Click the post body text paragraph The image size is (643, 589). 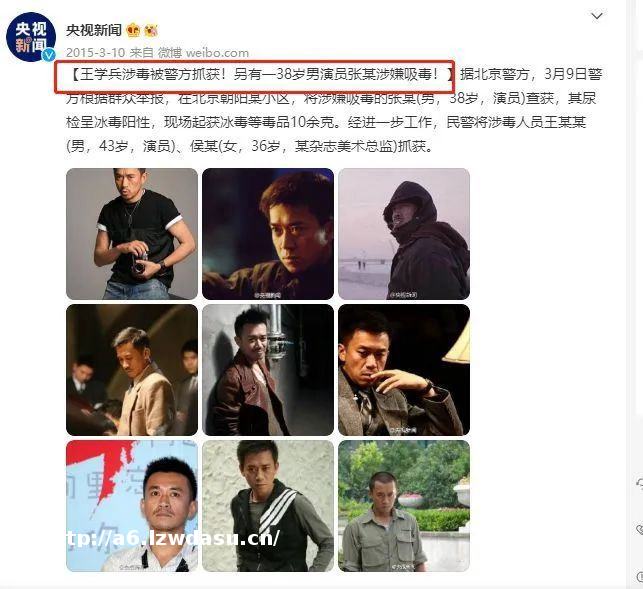tap(334, 110)
